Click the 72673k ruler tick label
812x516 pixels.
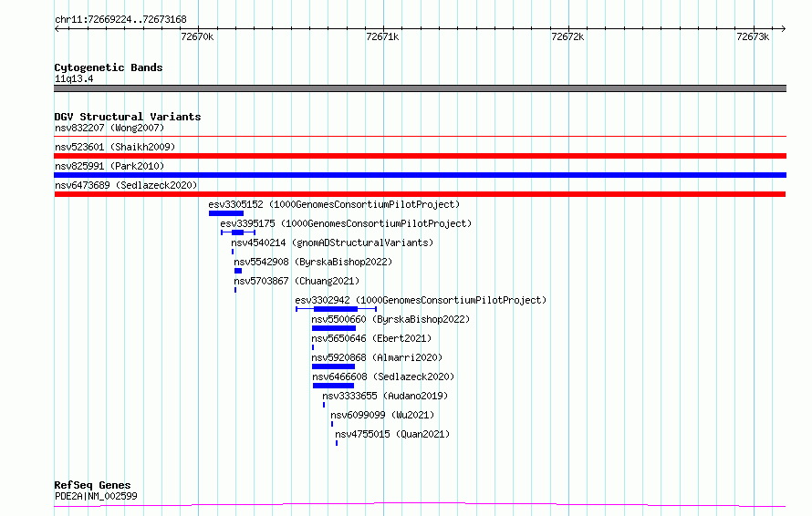(x=753, y=36)
